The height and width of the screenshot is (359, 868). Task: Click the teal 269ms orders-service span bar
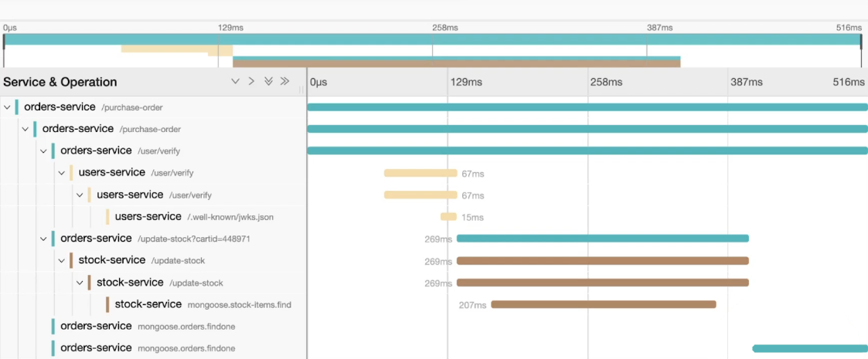[x=603, y=239]
